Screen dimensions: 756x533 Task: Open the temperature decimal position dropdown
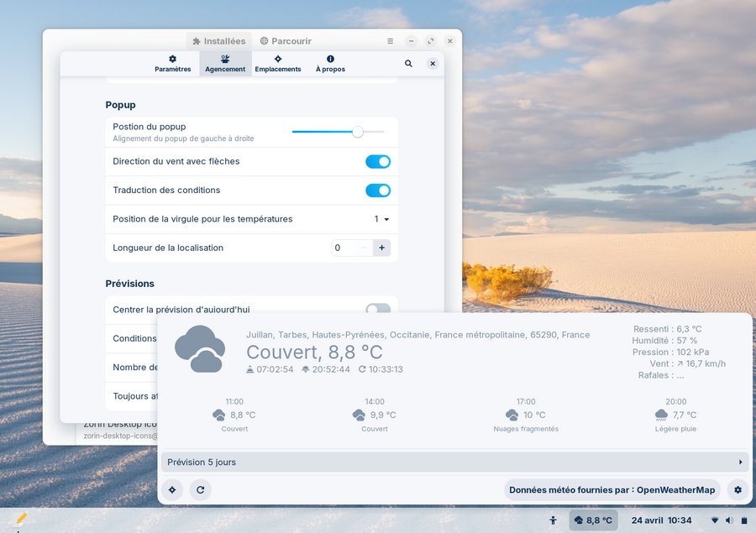381,219
